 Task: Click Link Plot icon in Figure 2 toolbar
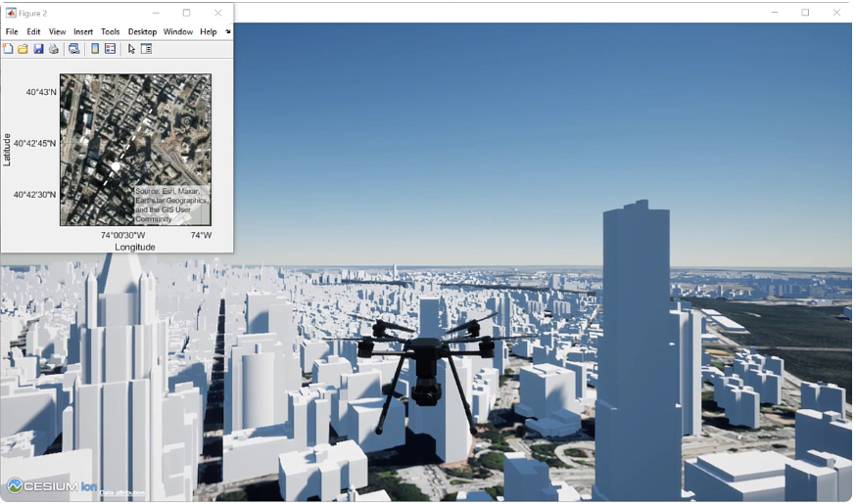73,49
